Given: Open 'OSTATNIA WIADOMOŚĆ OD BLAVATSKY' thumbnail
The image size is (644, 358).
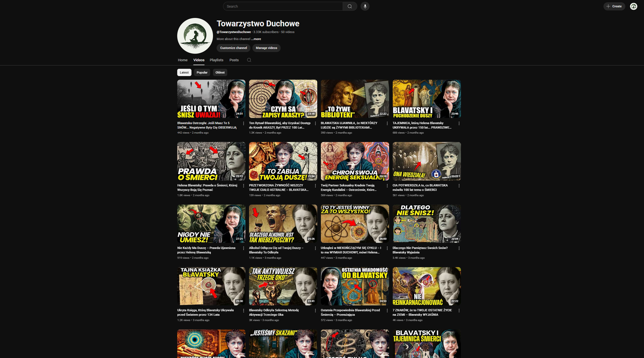Looking at the screenshot, I should coord(355,286).
